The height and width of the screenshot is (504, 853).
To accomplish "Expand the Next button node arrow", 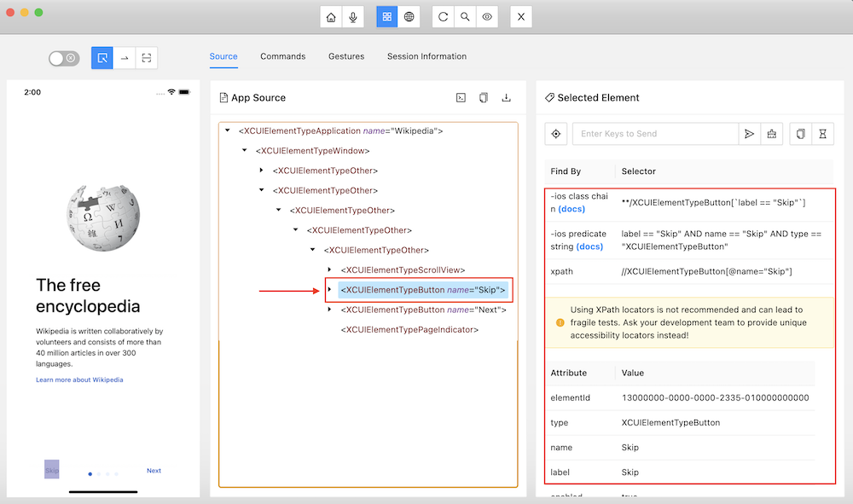I will 329,310.
